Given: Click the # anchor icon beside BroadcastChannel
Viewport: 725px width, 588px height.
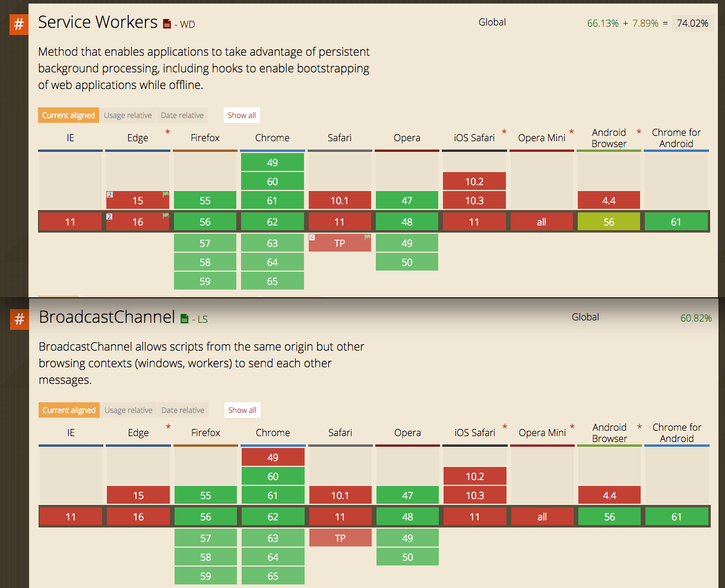Looking at the screenshot, I should coord(18,319).
